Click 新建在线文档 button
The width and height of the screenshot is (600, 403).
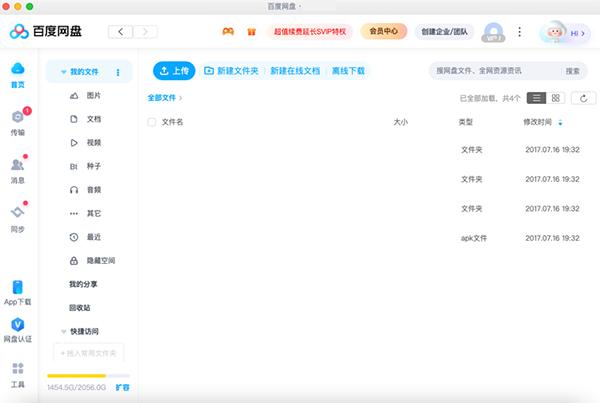point(295,71)
